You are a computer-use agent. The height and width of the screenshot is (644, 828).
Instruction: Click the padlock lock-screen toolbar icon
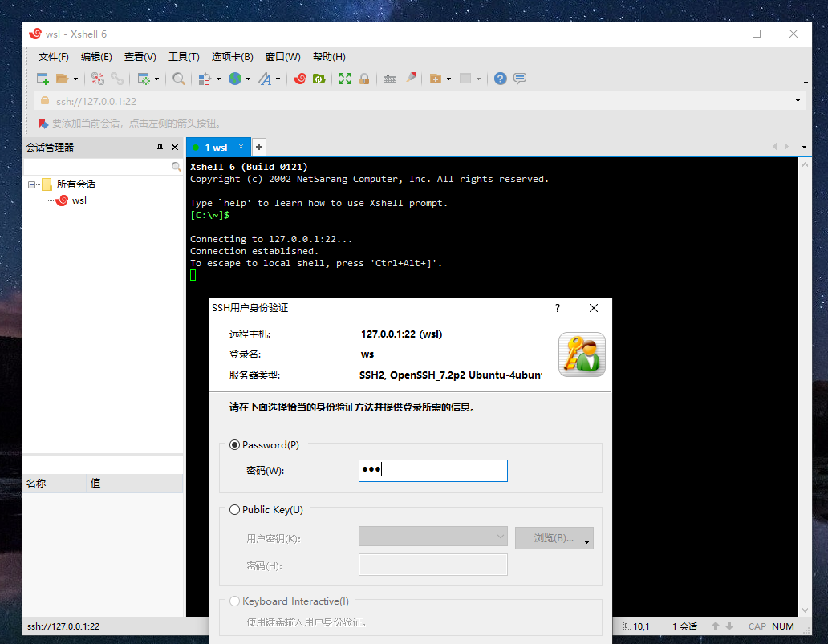364,79
